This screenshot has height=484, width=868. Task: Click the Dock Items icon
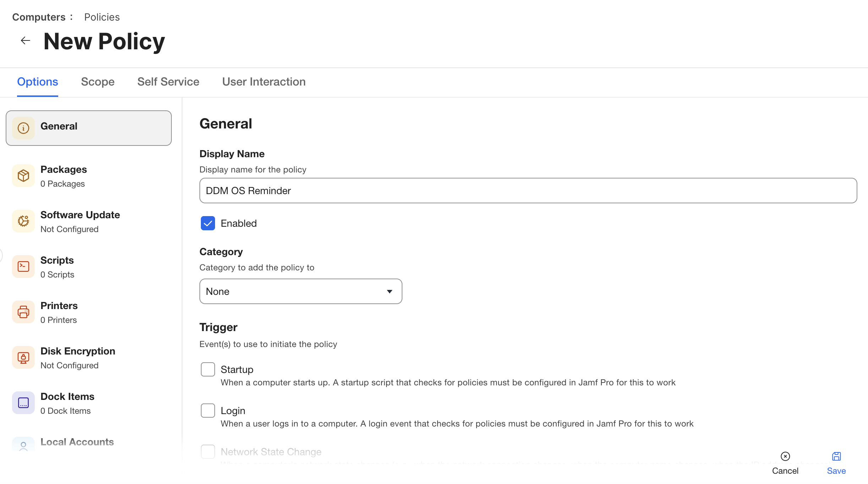point(23,403)
